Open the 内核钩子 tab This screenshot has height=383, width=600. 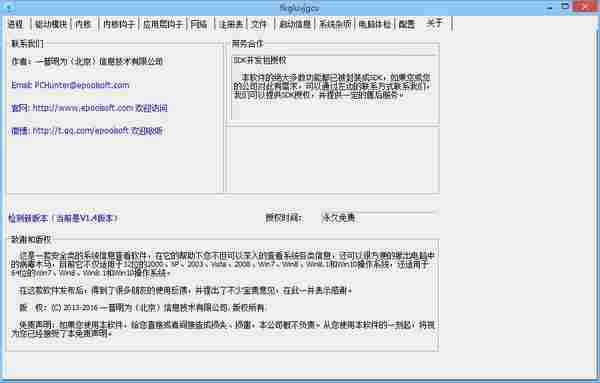click(119, 24)
